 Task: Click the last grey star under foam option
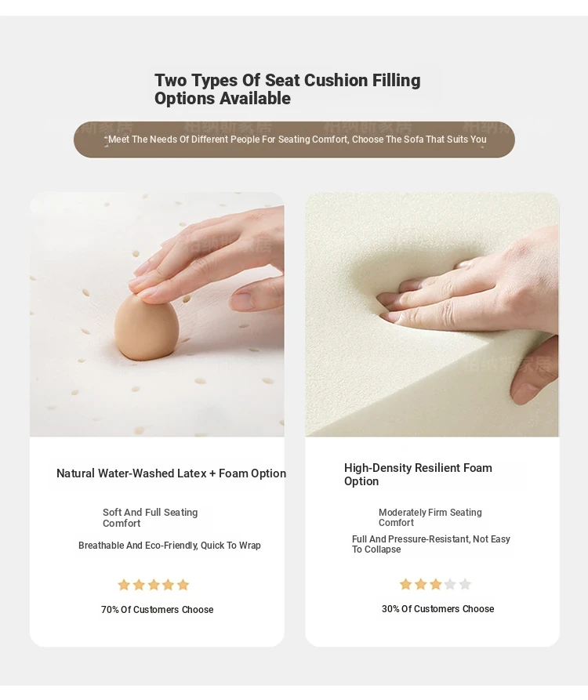tap(465, 584)
